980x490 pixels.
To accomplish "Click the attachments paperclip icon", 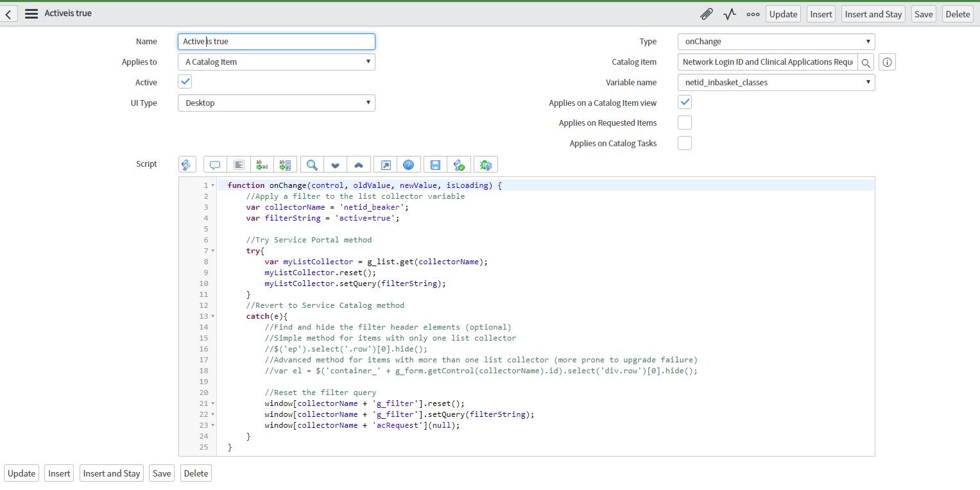I will 706,14.
